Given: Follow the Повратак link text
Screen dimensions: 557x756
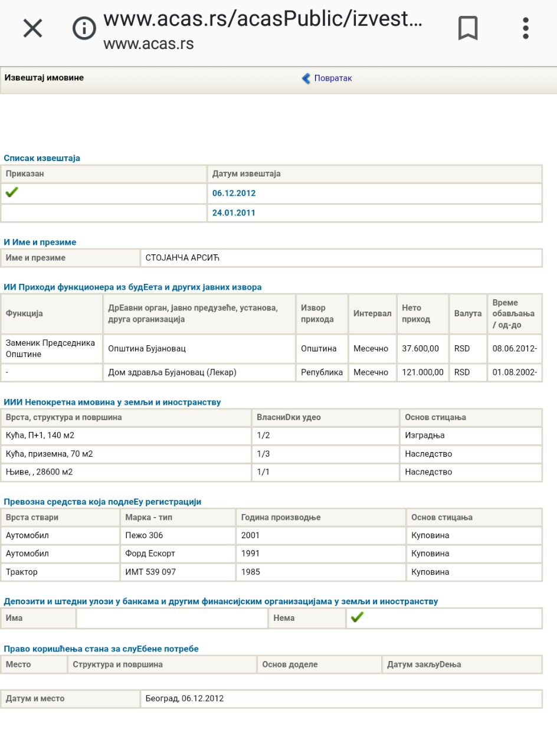Looking at the screenshot, I should 333,78.
